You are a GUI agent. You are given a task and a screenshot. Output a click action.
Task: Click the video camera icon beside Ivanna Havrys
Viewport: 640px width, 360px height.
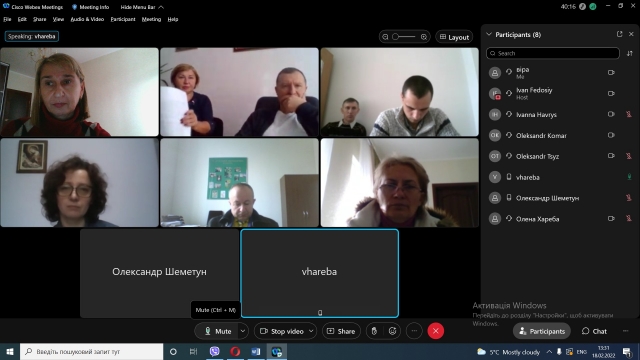point(611,114)
